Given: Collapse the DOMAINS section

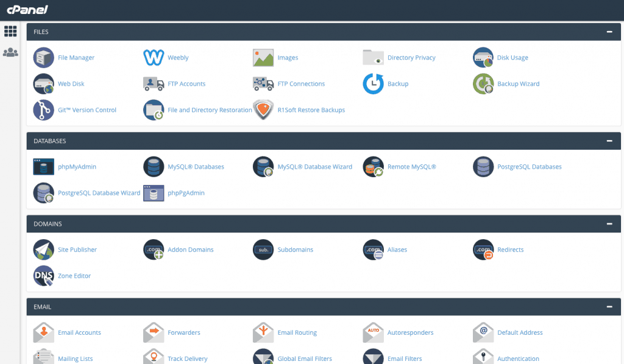Looking at the screenshot, I should (609, 223).
